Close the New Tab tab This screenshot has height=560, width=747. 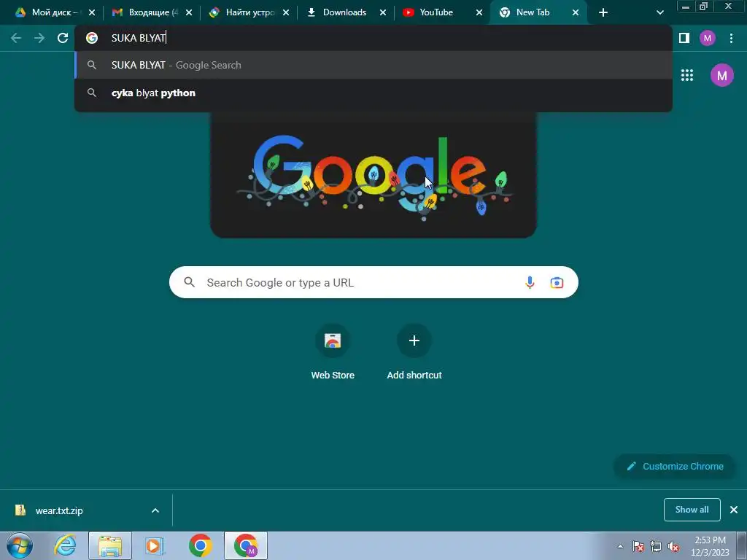point(576,12)
